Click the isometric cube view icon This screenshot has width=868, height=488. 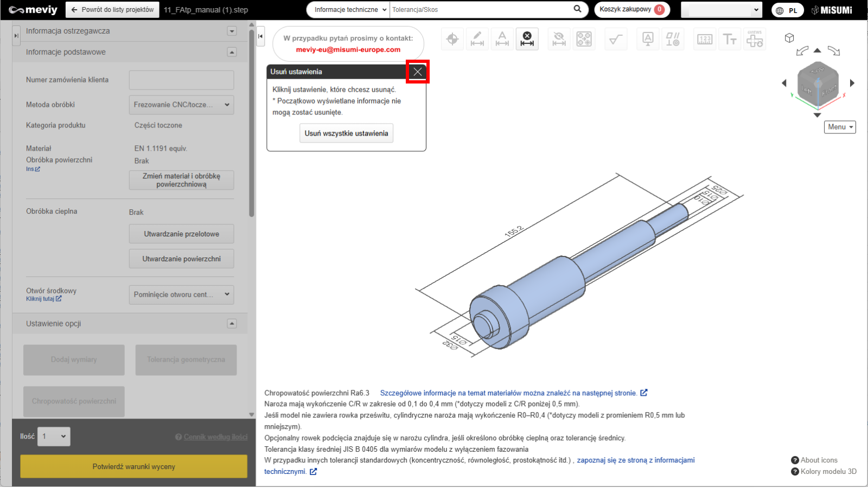tap(789, 38)
